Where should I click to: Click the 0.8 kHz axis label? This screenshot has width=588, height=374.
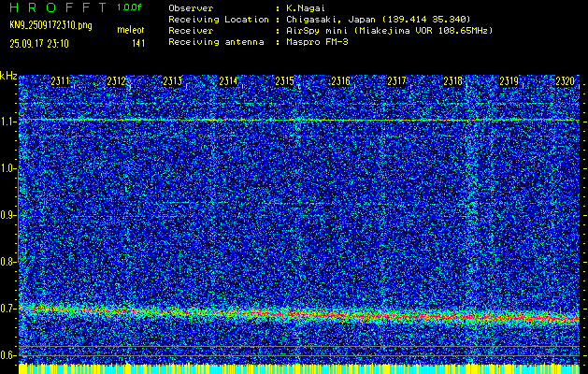point(7,262)
